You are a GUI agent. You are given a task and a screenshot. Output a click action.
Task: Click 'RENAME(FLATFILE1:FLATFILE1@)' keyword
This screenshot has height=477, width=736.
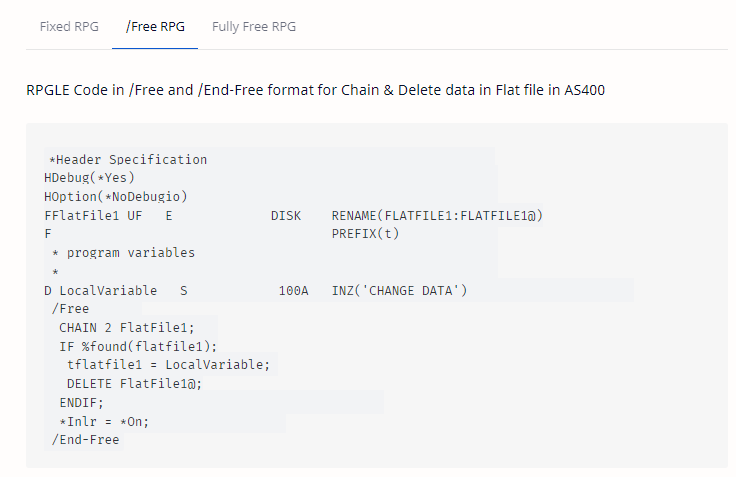click(437, 215)
